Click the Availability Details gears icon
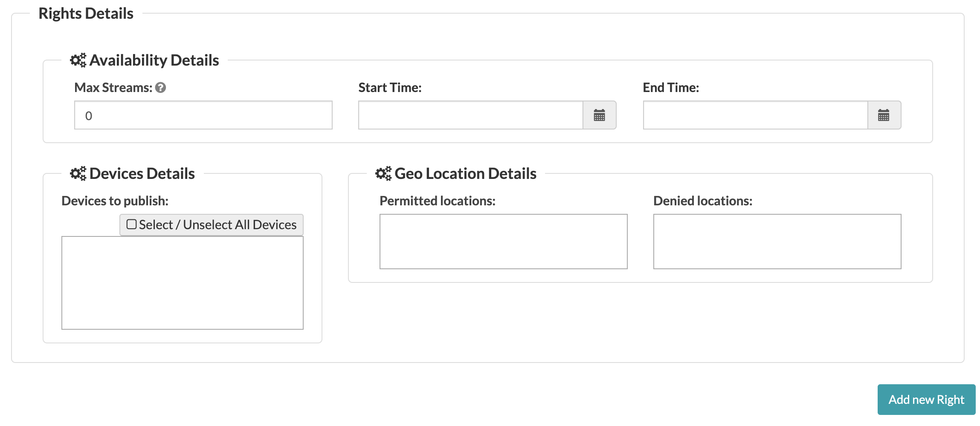The height and width of the screenshot is (426, 980). (78, 60)
